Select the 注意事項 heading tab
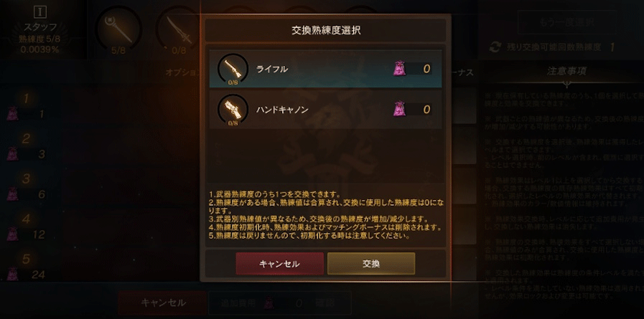644x319 pixels. click(566, 71)
